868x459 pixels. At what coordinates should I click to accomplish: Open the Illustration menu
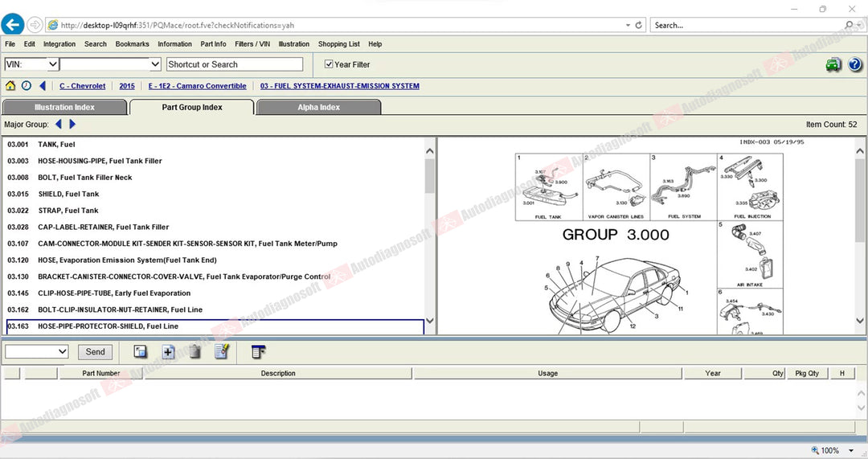[x=294, y=43]
